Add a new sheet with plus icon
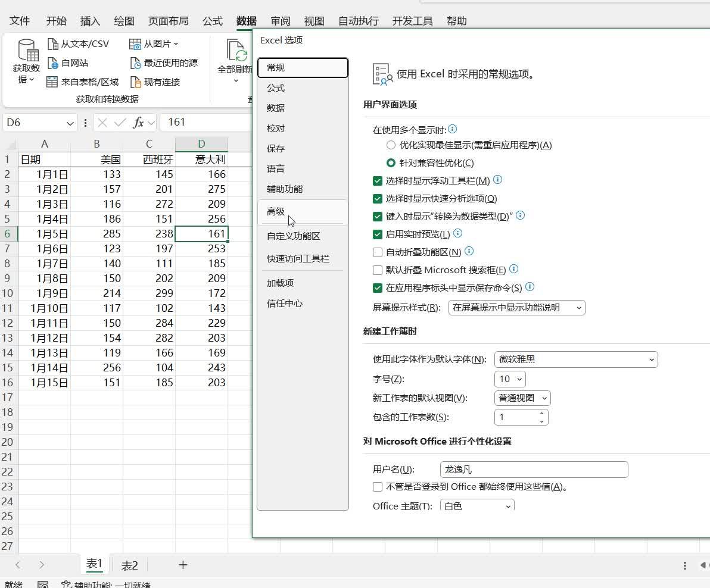Viewport: 710px width, 588px height. (x=183, y=564)
